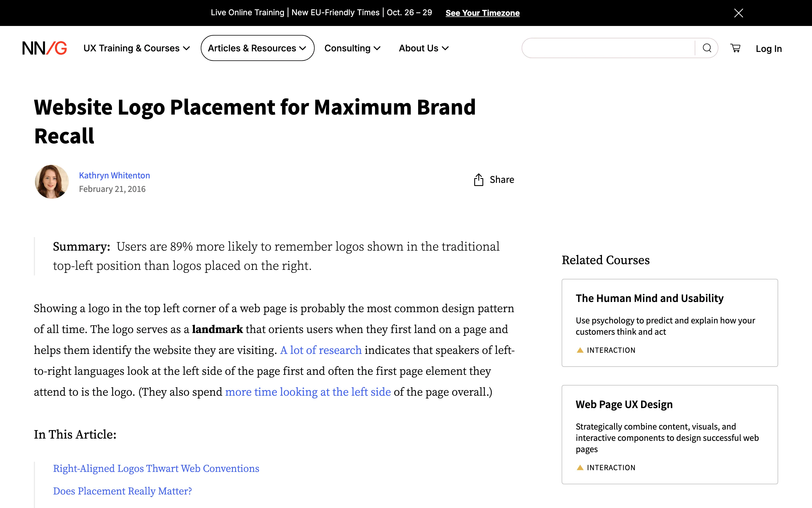Click Kathryn Whitenton's author photo
This screenshot has width=812, height=508.
point(52,181)
